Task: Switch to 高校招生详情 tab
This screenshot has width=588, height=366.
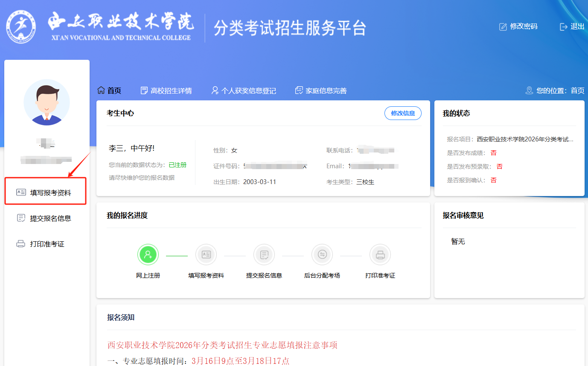Action: coord(166,91)
